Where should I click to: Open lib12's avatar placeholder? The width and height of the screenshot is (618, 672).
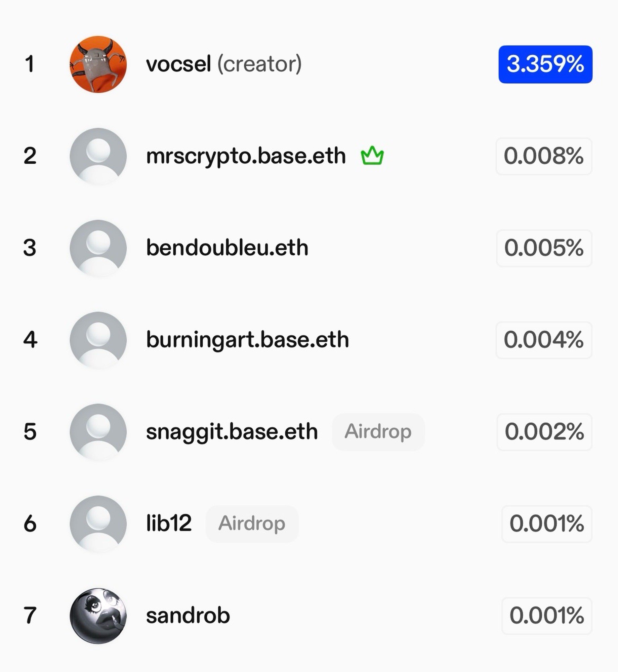(98, 523)
